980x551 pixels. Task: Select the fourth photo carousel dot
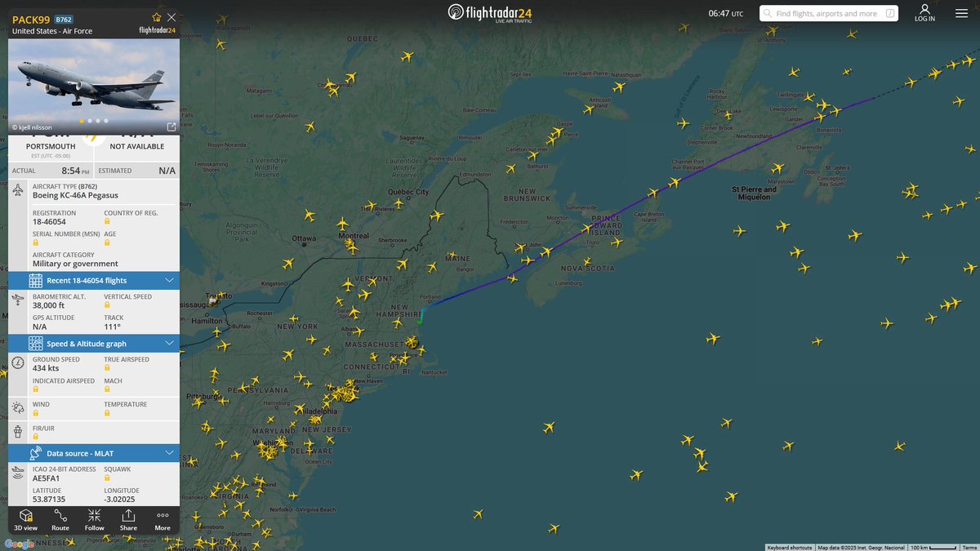click(x=105, y=121)
